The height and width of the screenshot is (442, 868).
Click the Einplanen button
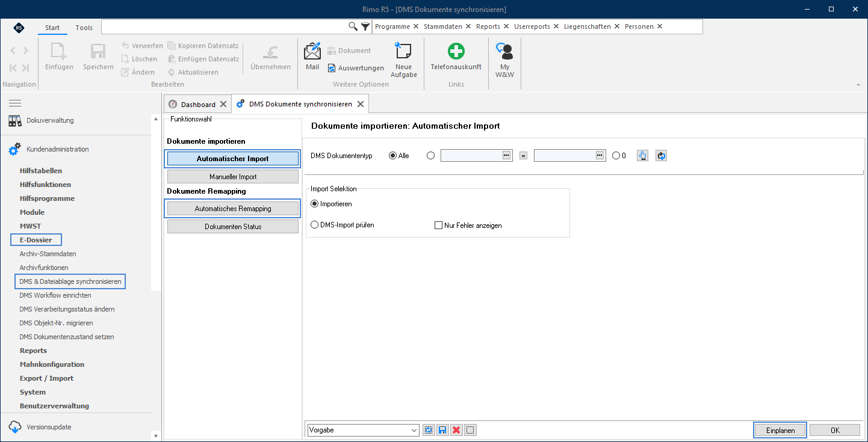pyautogui.click(x=780, y=430)
